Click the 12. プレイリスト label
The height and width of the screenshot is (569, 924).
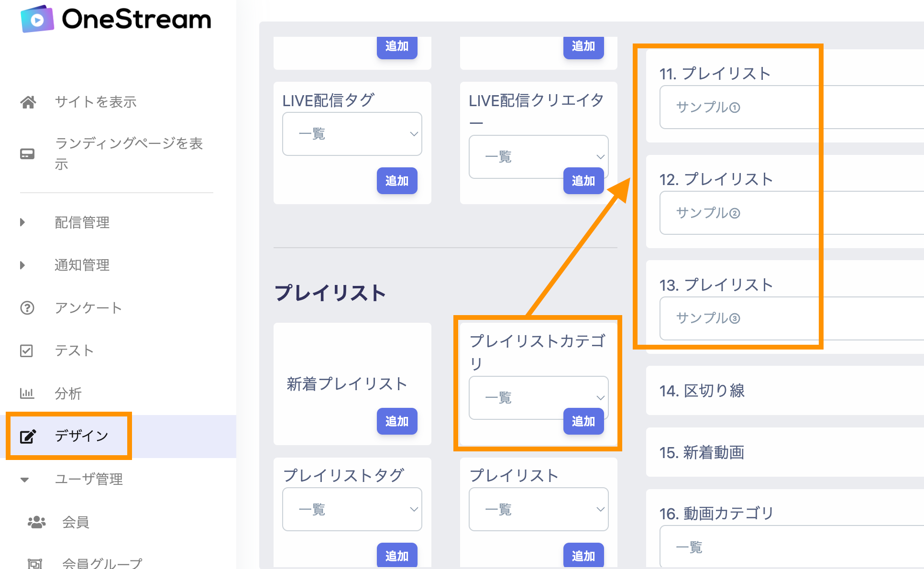click(x=716, y=179)
